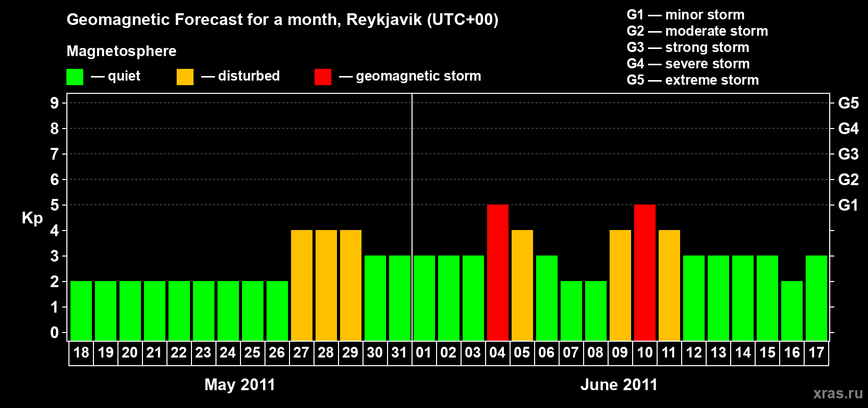Screen dimensions: 868x408
Task: Click the June 2011 month label
Action: (x=619, y=384)
